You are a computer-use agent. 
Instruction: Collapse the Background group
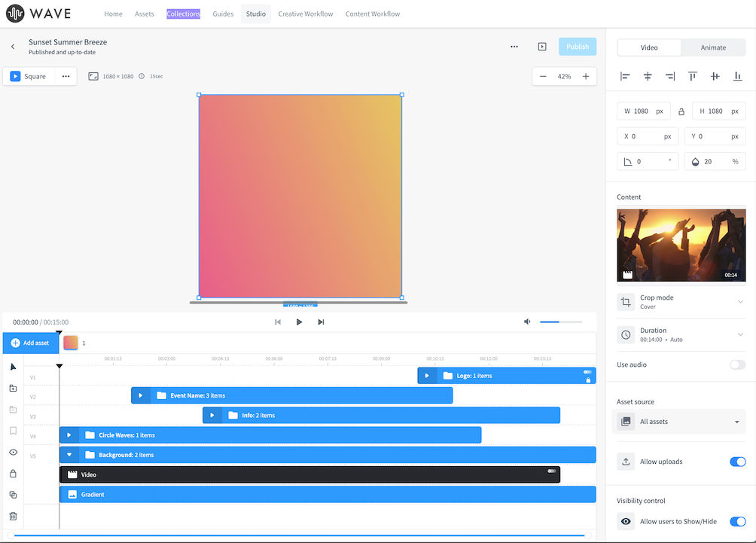click(69, 455)
